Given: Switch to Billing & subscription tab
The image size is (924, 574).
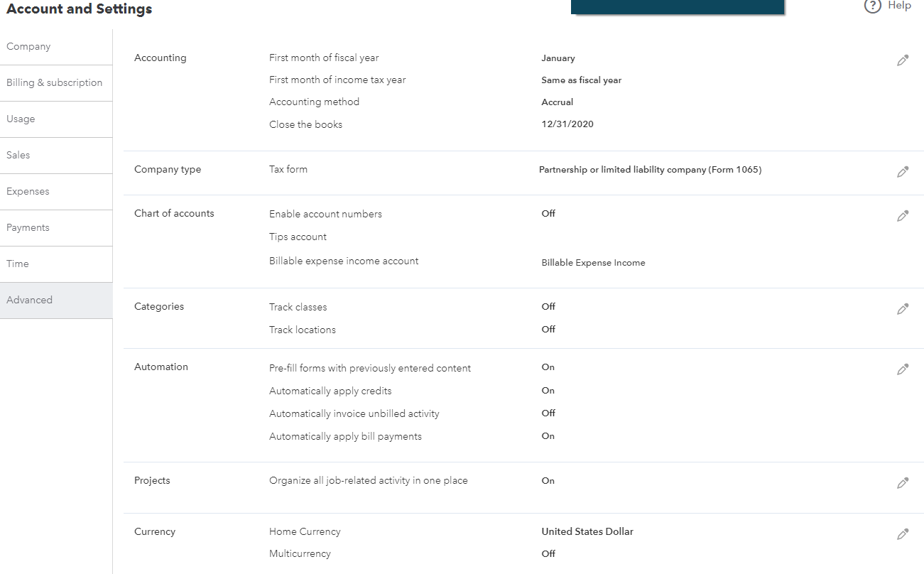Looking at the screenshot, I should point(55,83).
